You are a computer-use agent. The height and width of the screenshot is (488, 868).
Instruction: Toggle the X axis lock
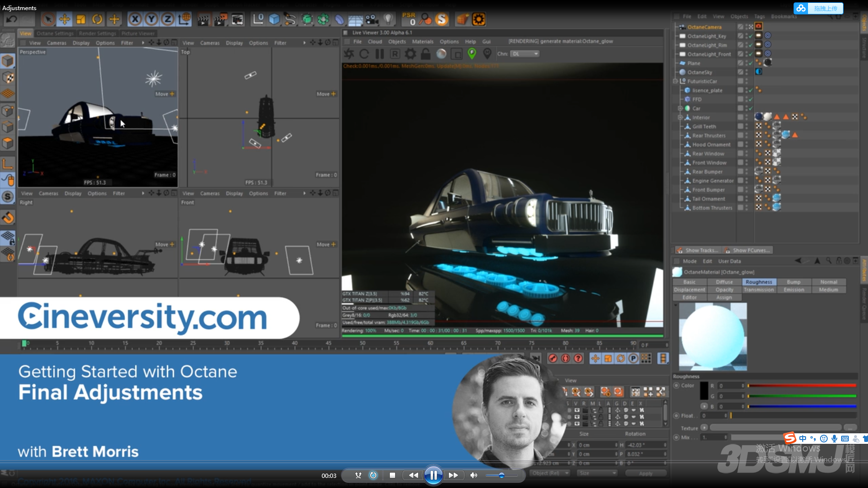(135, 19)
